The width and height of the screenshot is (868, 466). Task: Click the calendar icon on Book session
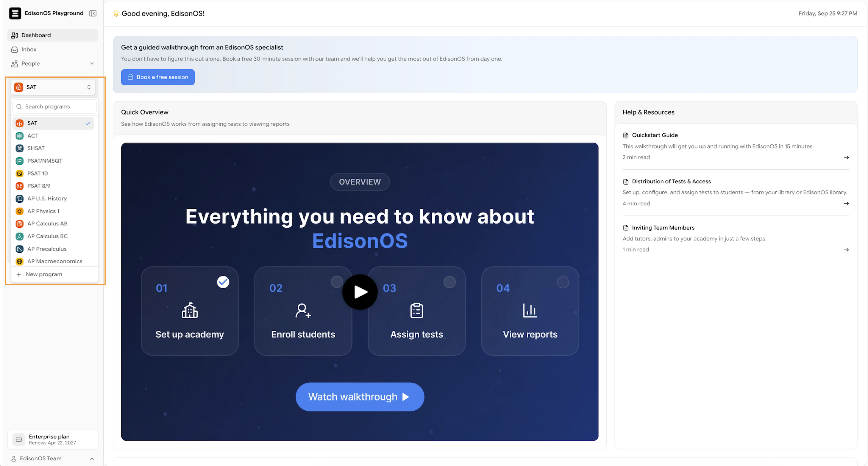click(x=130, y=77)
